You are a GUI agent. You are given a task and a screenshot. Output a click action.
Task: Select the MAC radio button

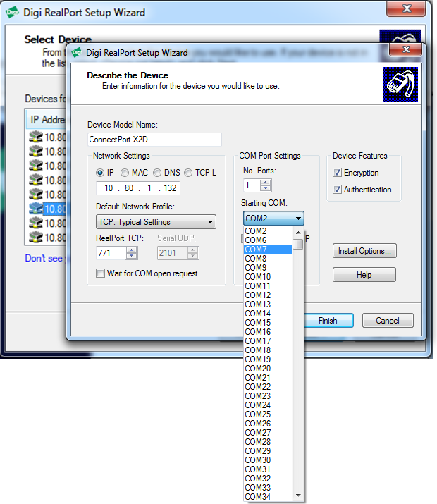pyautogui.click(x=125, y=173)
